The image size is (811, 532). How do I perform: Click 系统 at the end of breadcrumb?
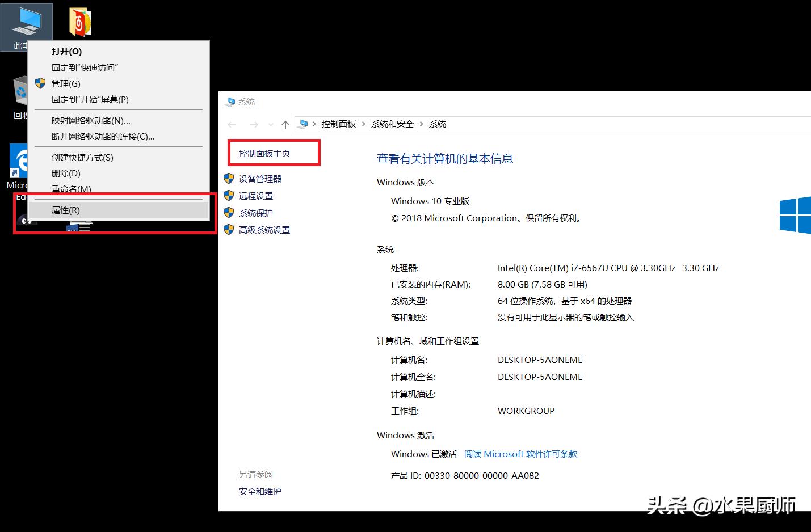tap(438, 124)
